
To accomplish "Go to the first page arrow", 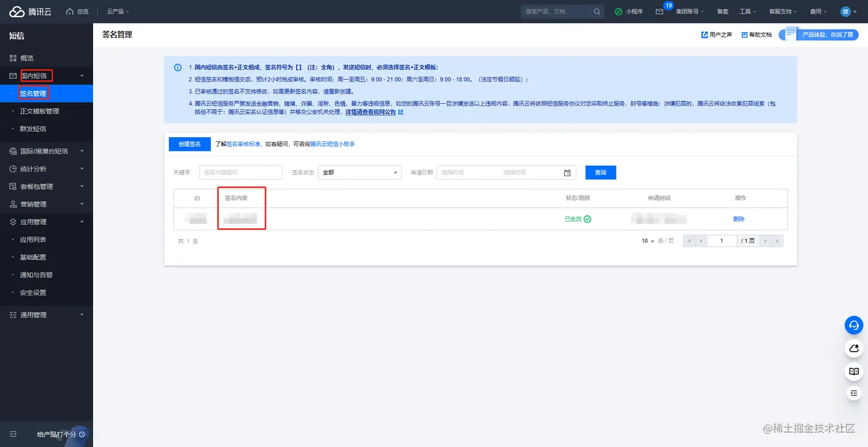I will (689, 241).
